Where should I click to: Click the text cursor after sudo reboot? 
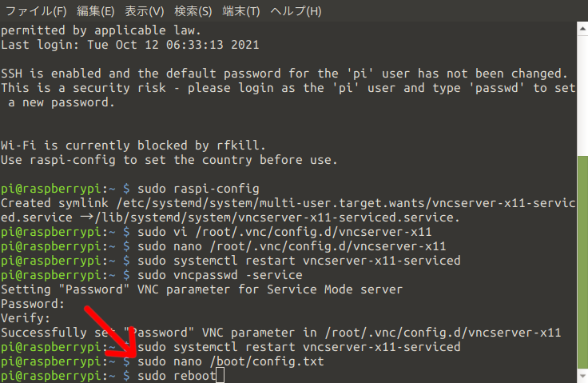(220, 376)
